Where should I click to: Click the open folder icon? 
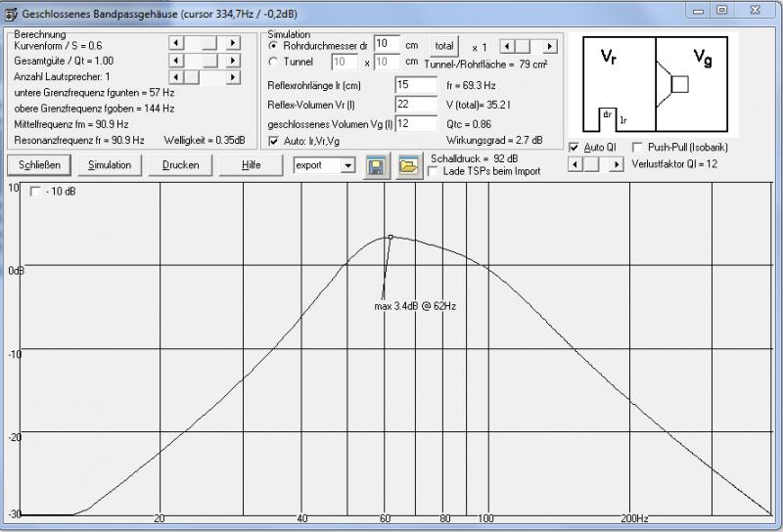coord(407,165)
